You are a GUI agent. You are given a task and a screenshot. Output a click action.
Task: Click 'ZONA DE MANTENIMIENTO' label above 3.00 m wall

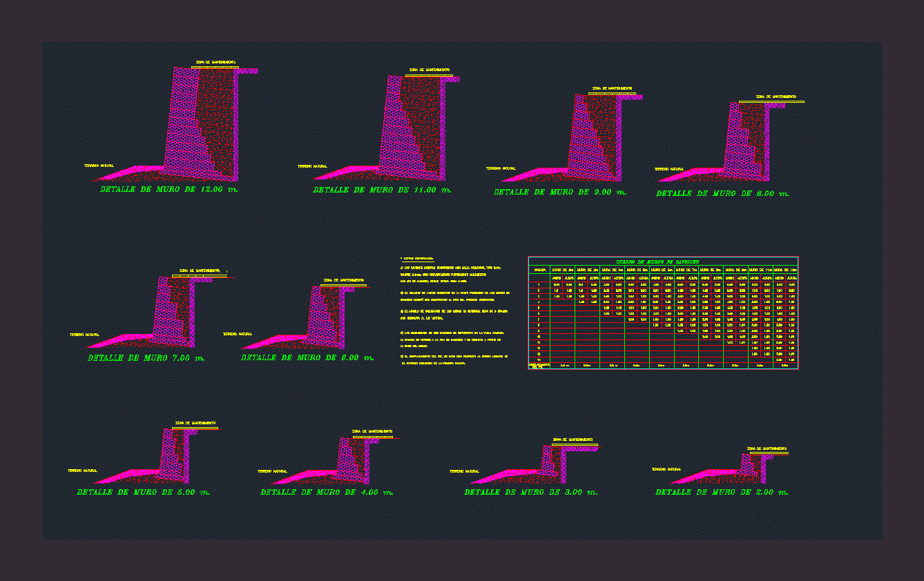[x=572, y=440]
